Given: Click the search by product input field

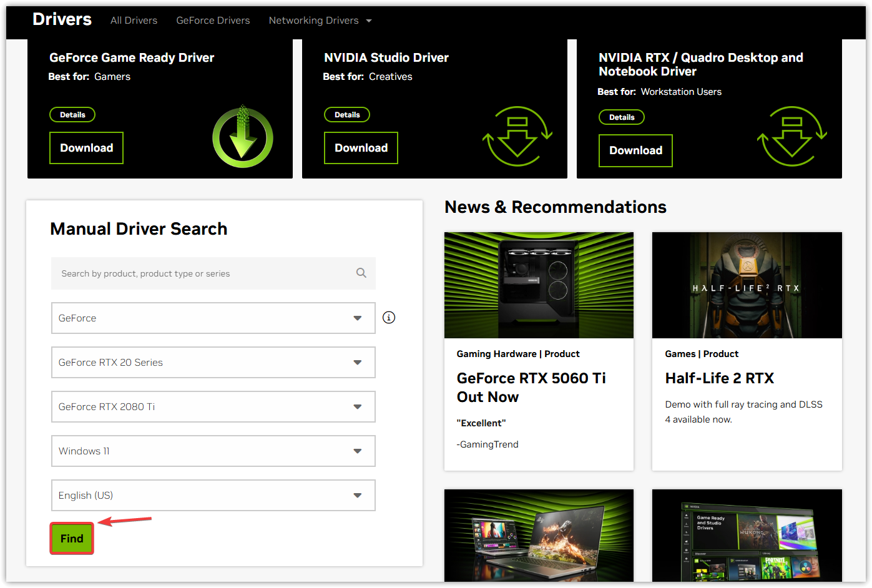Looking at the screenshot, I should [x=203, y=273].
